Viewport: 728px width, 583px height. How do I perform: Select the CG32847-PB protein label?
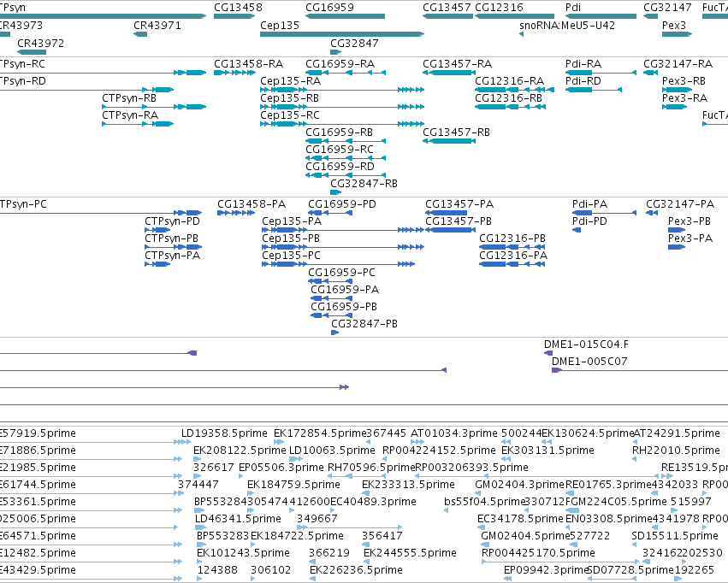pyautogui.click(x=364, y=324)
